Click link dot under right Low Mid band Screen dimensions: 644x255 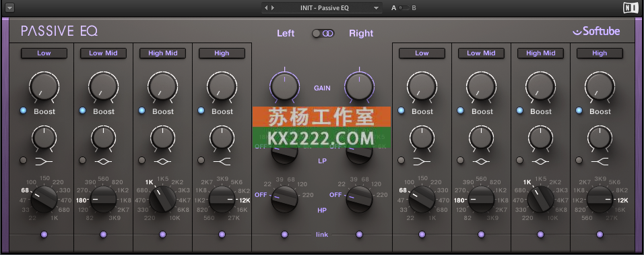click(x=481, y=235)
